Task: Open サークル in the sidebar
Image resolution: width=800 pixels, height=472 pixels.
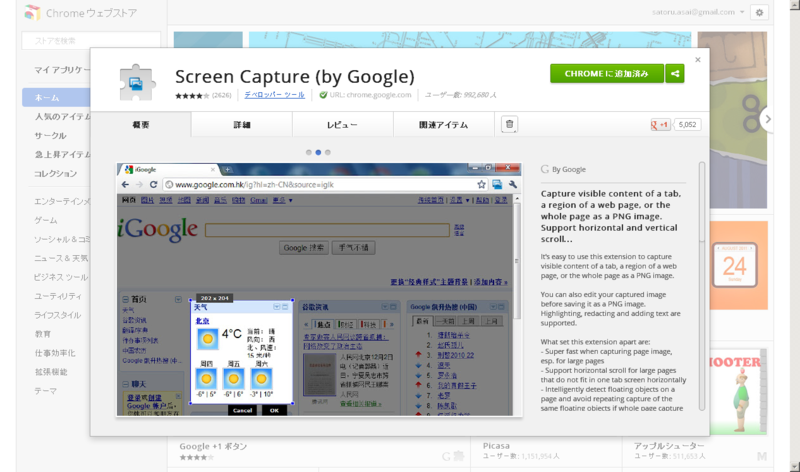Action: coord(50,135)
